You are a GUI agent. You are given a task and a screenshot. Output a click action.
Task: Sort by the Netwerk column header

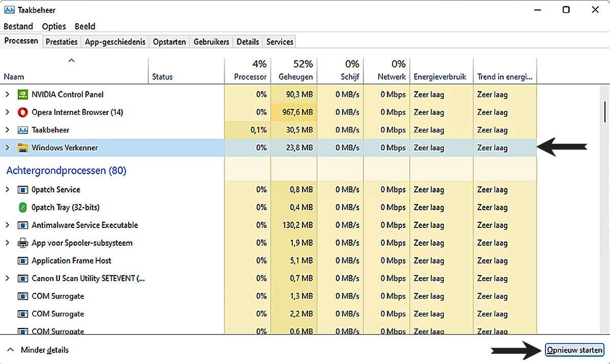[x=387, y=71]
